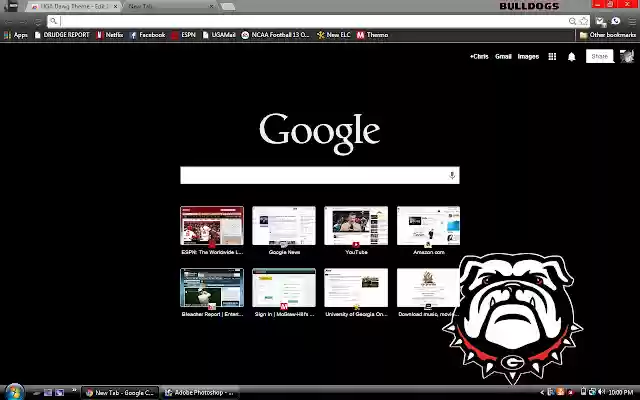
Task: Click the Images link
Action: point(528,57)
